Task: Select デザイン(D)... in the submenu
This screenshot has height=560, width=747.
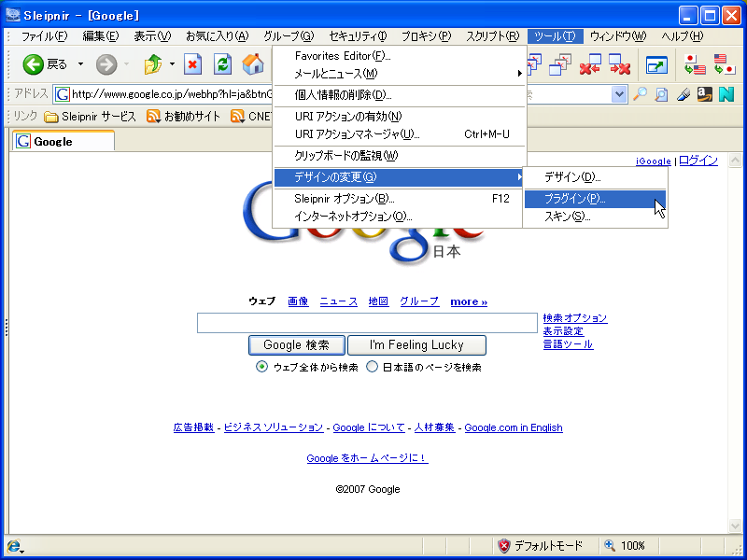Action: tap(595, 177)
